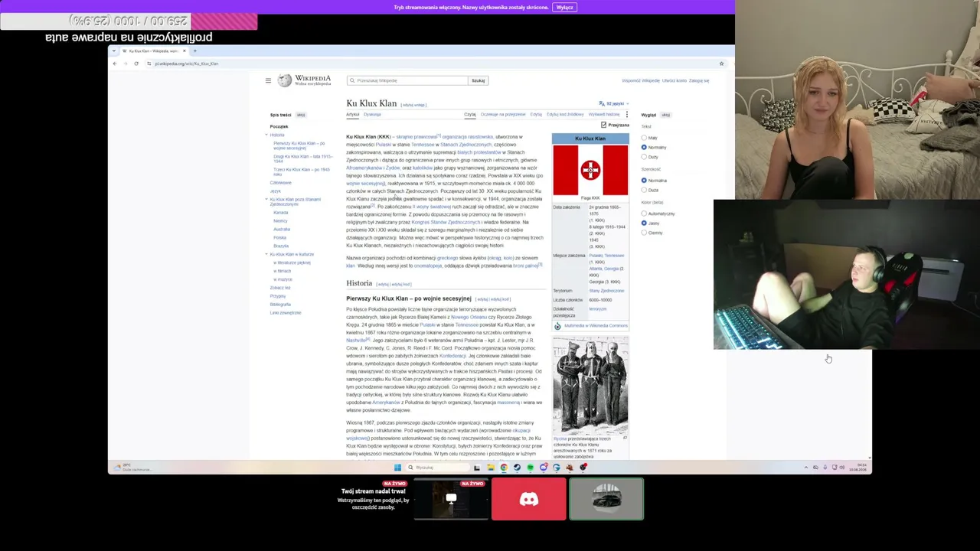Open Steam from the taskbar
The height and width of the screenshot is (551, 980).
coord(517,468)
